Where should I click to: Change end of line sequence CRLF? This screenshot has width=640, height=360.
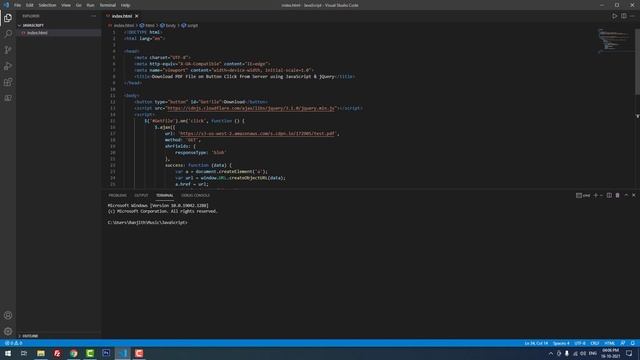pos(595,343)
